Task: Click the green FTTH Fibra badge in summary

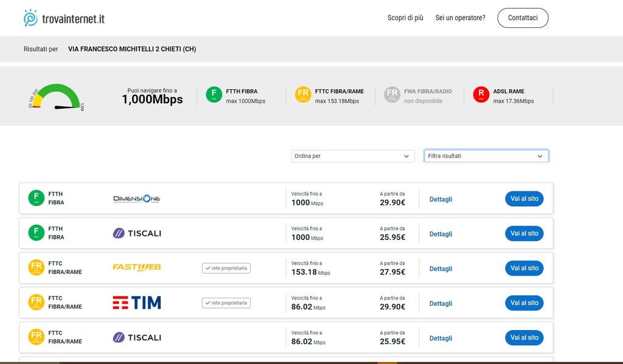Action: (214, 95)
